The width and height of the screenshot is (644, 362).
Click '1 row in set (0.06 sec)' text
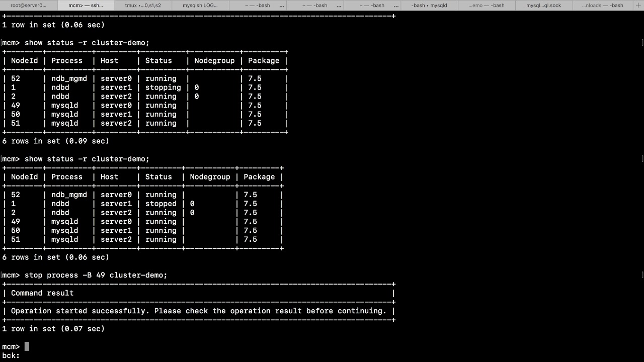53,25
